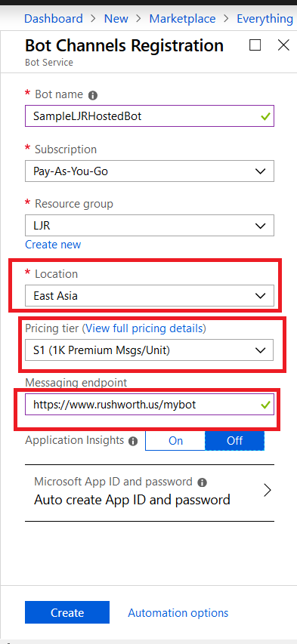
Task: Open the View full pricing details link
Action: pos(144,328)
